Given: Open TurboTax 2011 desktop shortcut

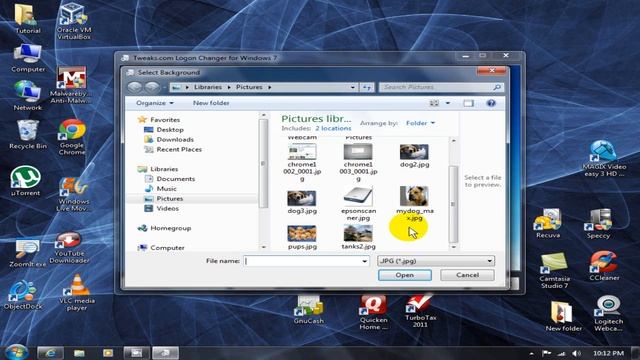Looking at the screenshot, I should click(420, 311).
